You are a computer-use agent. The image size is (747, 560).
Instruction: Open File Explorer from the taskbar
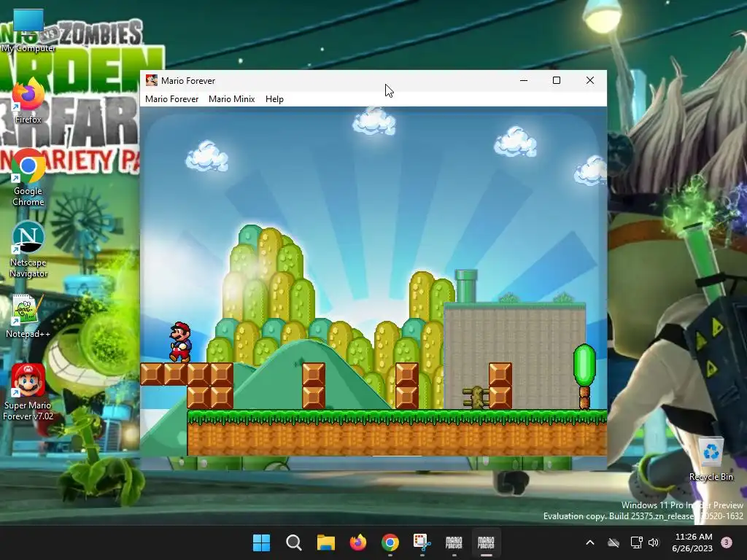[326, 542]
